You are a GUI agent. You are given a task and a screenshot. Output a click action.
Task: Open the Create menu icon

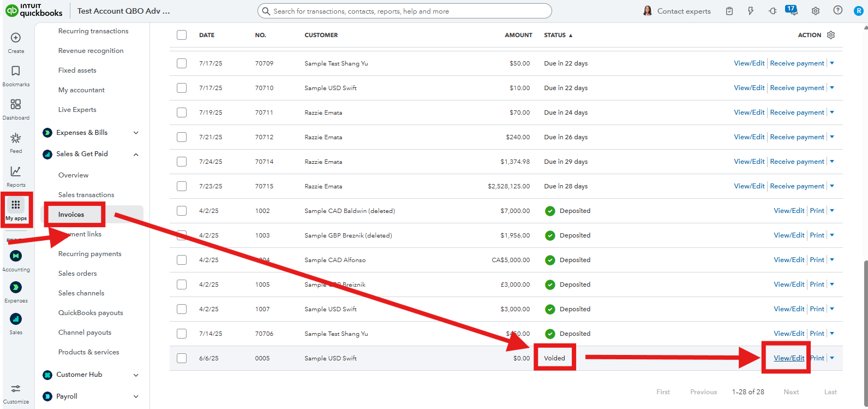pos(16,38)
